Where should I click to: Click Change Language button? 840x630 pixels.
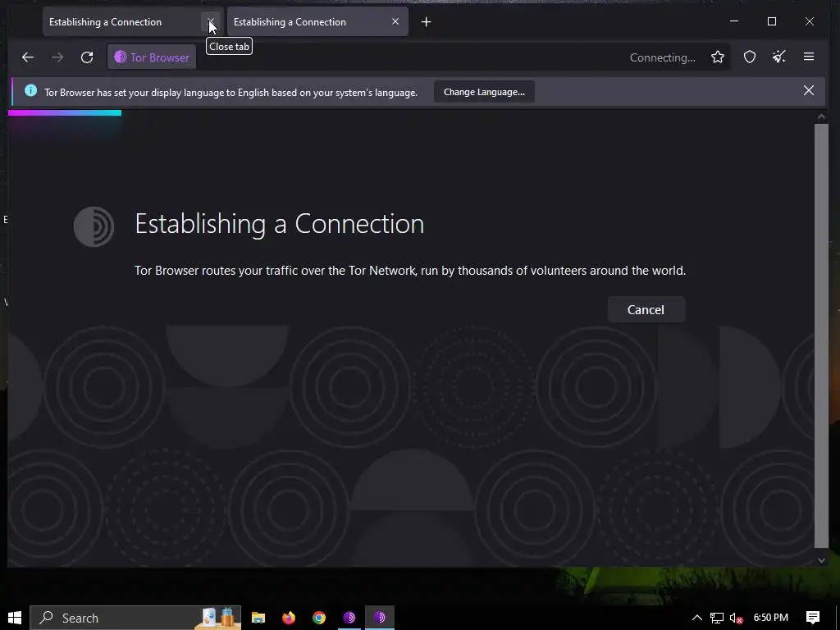[484, 92]
